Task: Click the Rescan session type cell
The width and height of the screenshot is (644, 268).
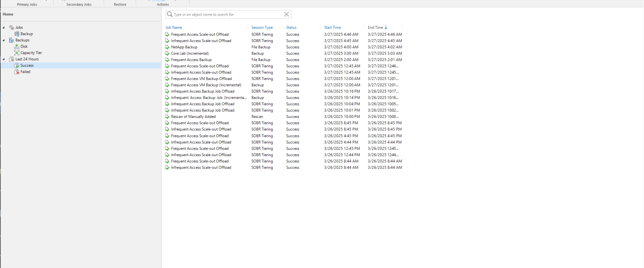Action: tap(257, 117)
